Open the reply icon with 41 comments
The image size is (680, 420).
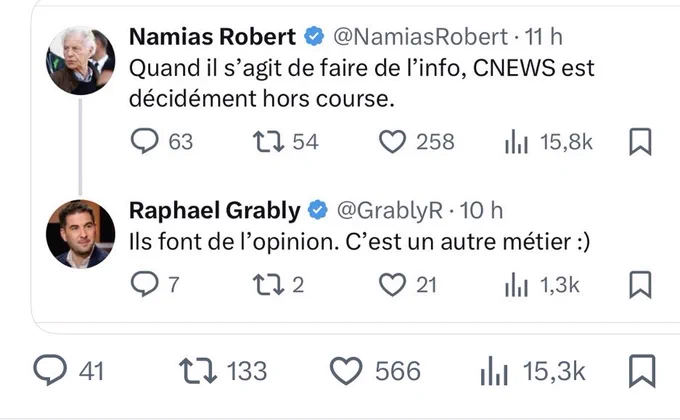[50, 370]
